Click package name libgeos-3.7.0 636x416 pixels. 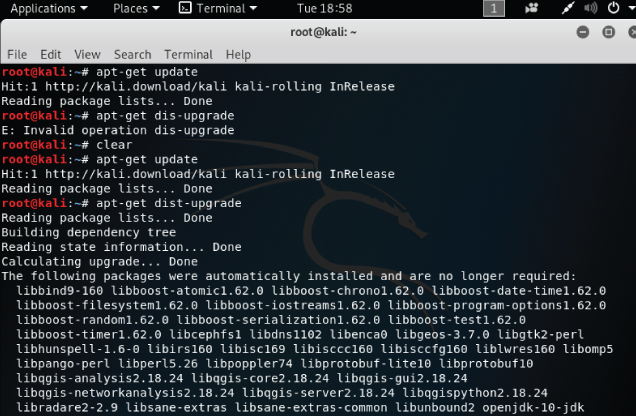(x=442, y=335)
